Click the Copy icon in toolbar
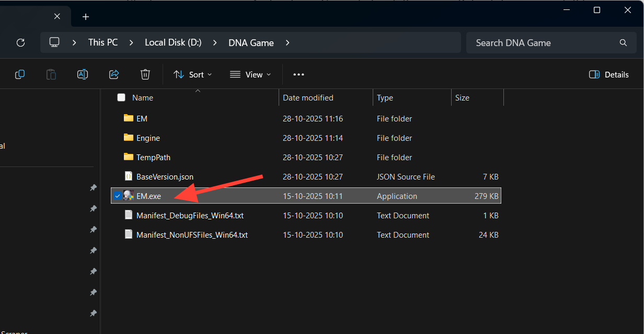This screenshot has height=334, width=644. [20, 74]
